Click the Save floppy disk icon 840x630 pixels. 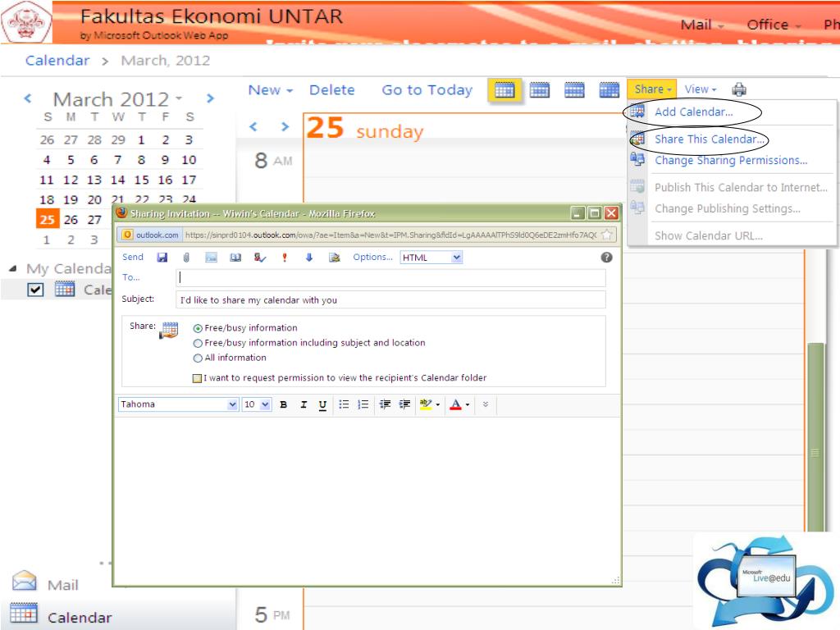(162, 258)
